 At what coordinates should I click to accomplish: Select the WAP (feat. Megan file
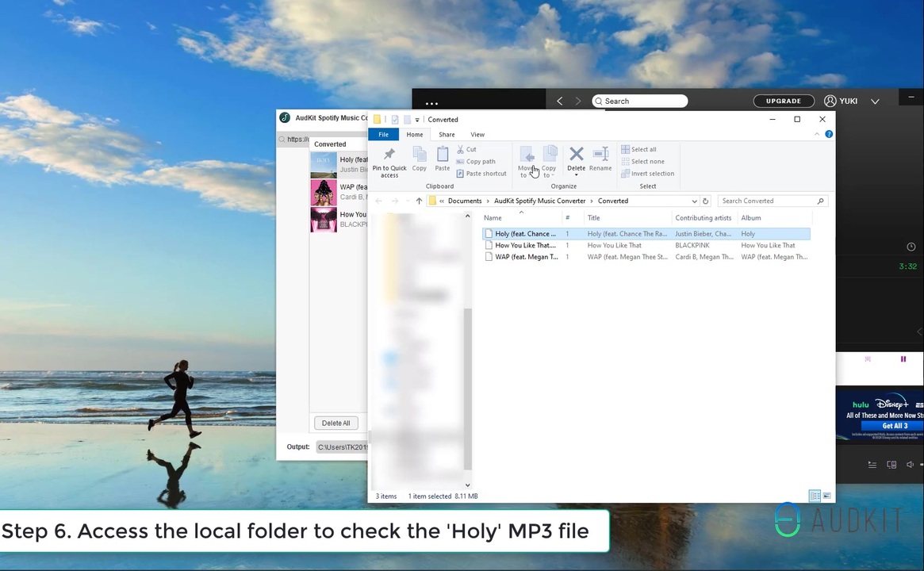tap(646, 257)
